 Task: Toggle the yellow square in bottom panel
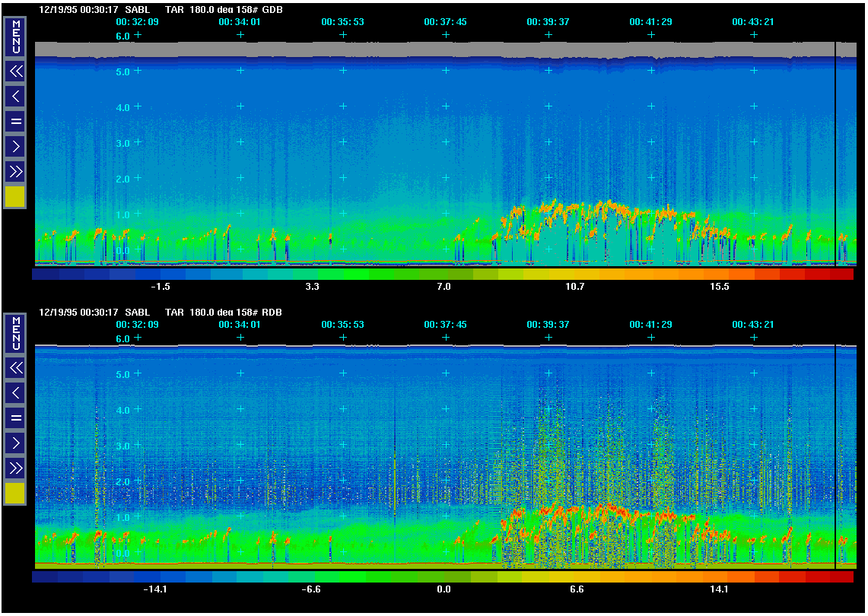click(15, 494)
